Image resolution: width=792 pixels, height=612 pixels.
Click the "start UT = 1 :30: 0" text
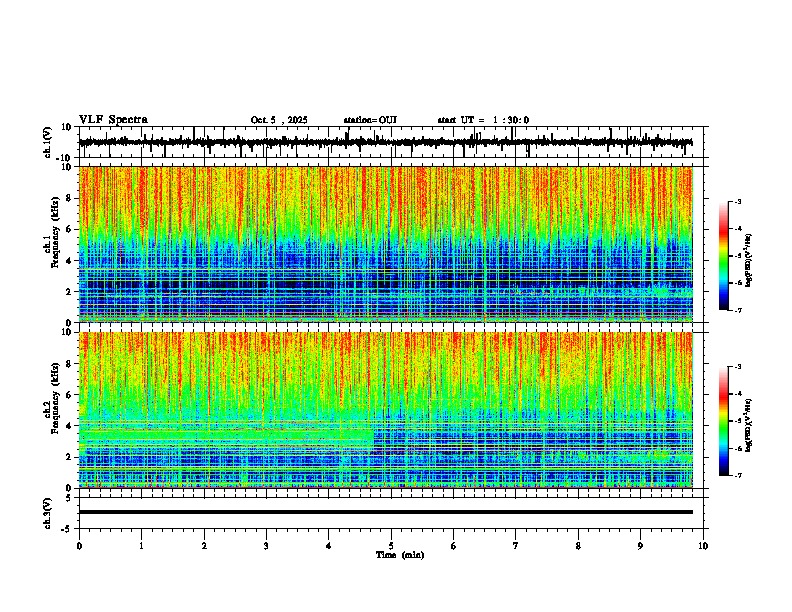[x=483, y=120]
